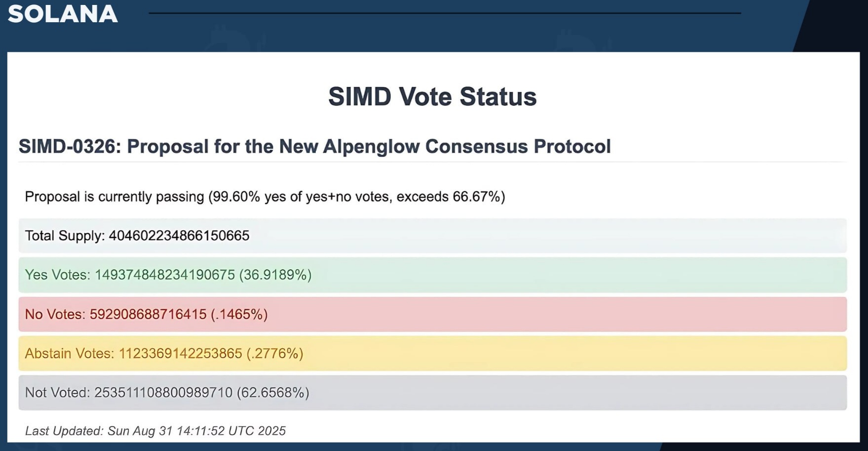Image resolution: width=868 pixels, height=451 pixels.
Task: Click the Not Voted percentage 62.6568%
Action: pos(273,393)
